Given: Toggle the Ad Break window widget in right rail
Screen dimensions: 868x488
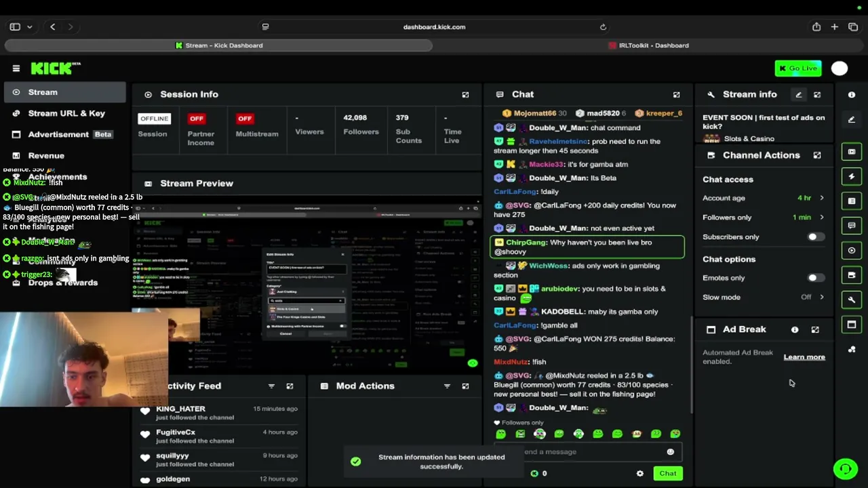Looking at the screenshot, I should [x=852, y=325].
